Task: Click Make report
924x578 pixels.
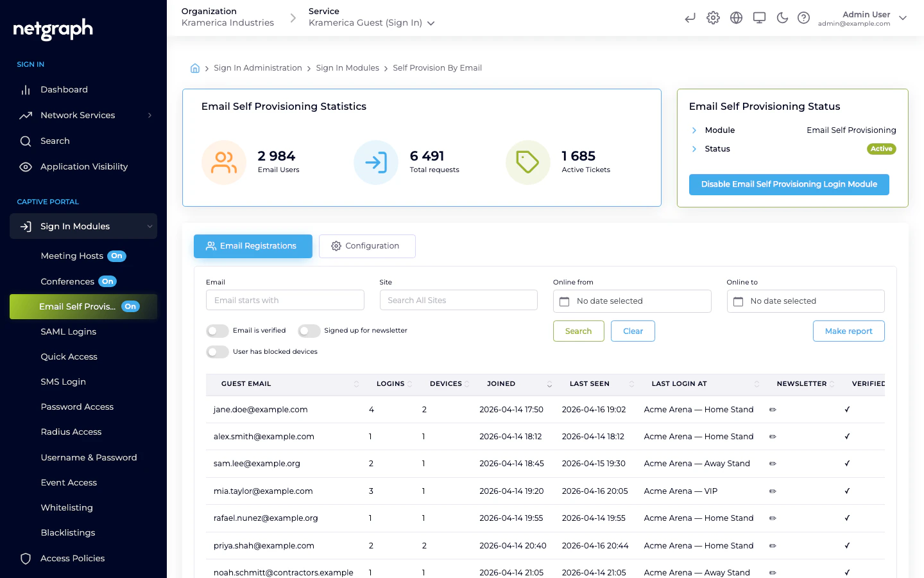Action: 848,331
